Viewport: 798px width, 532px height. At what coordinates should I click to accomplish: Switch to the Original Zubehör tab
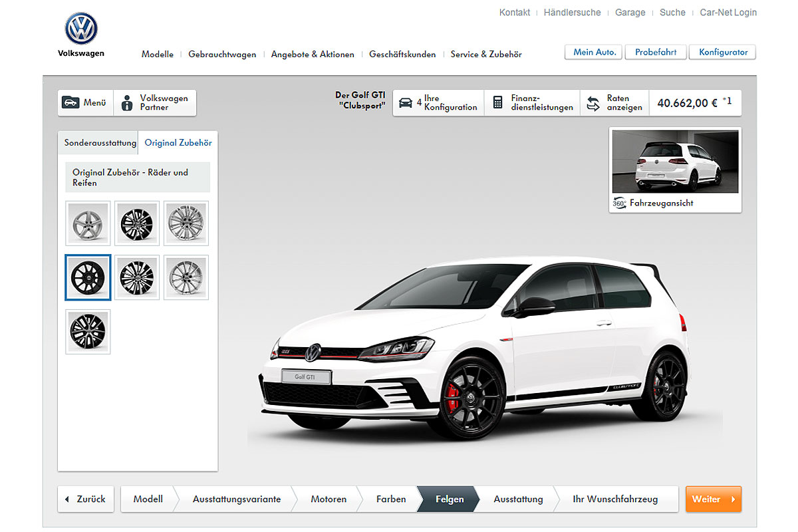(x=178, y=143)
